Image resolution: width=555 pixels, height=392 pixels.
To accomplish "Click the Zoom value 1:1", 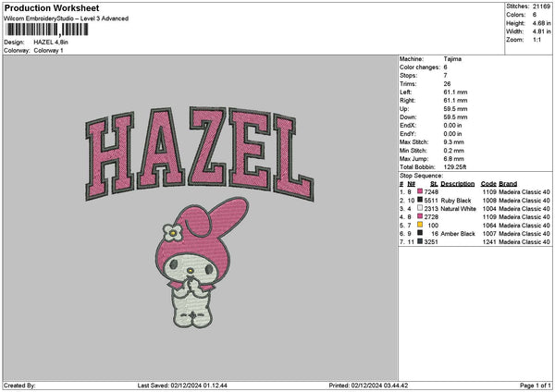I will point(536,40).
